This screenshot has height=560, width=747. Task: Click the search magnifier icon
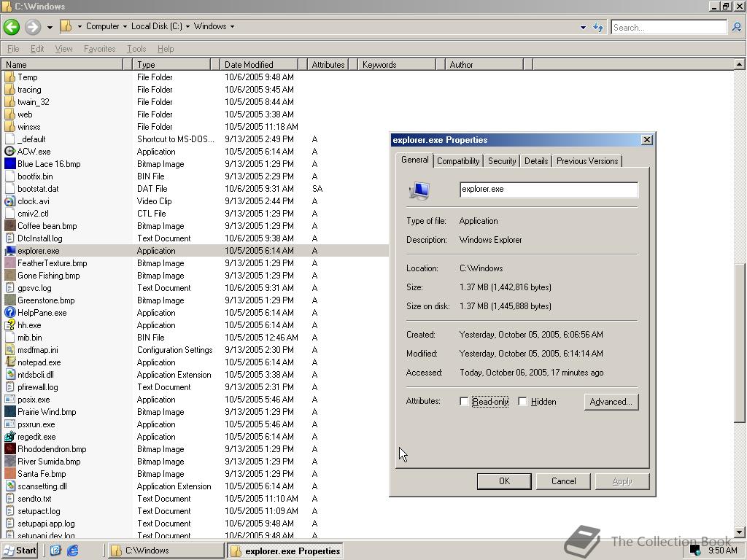coord(737,27)
